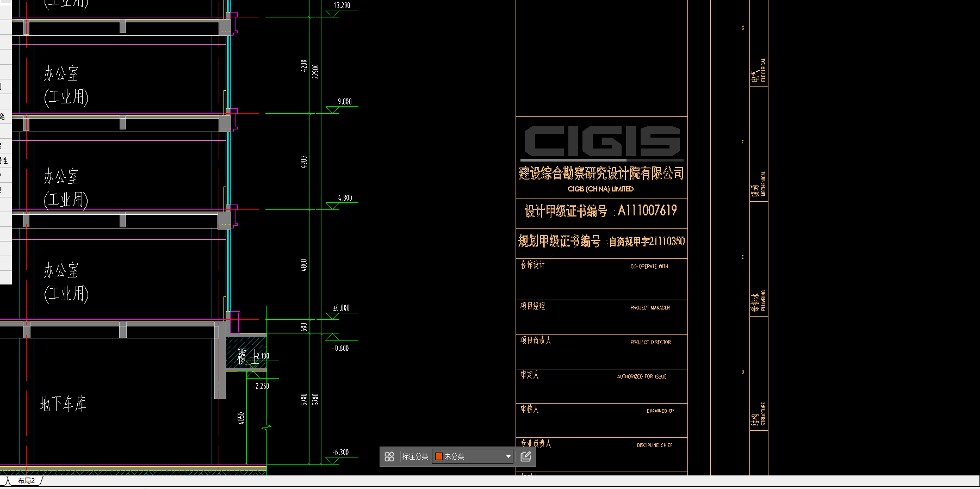
Task: Click the CIGIS logo in title block
Action: [601, 143]
